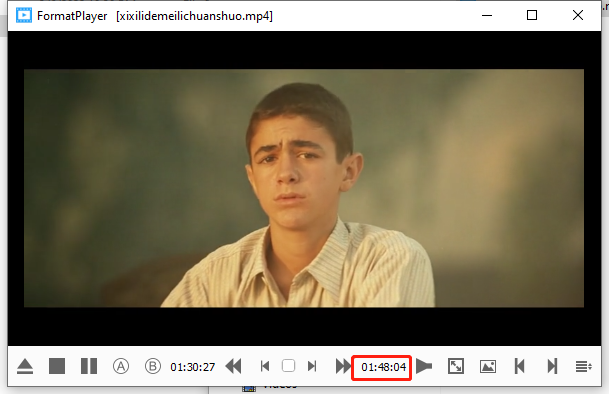Fast forward with the double right arrow button
The width and height of the screenshot is (609, 394).
click(x=343, y=366)
